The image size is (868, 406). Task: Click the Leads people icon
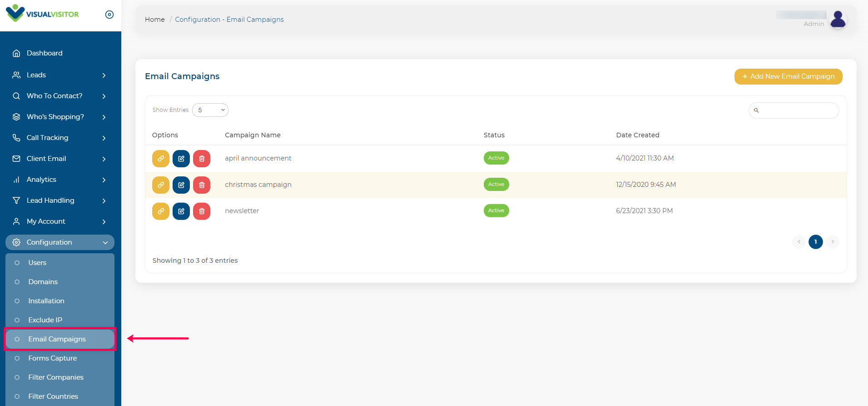tap(16, 75)
